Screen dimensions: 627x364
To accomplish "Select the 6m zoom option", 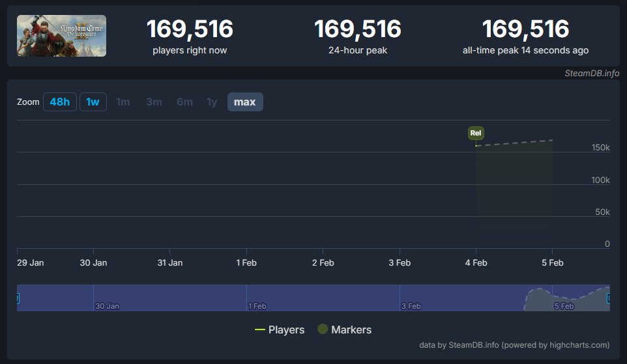I will 184,102.
